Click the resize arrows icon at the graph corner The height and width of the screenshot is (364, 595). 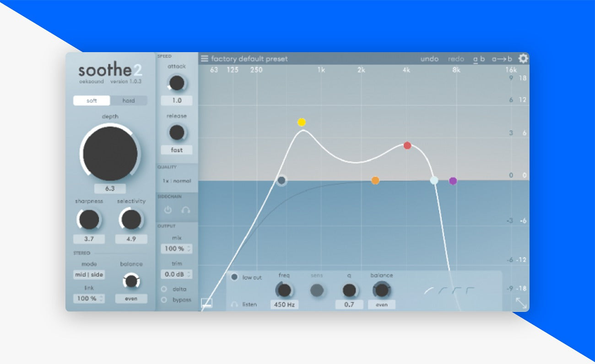(x=521, y=303)
